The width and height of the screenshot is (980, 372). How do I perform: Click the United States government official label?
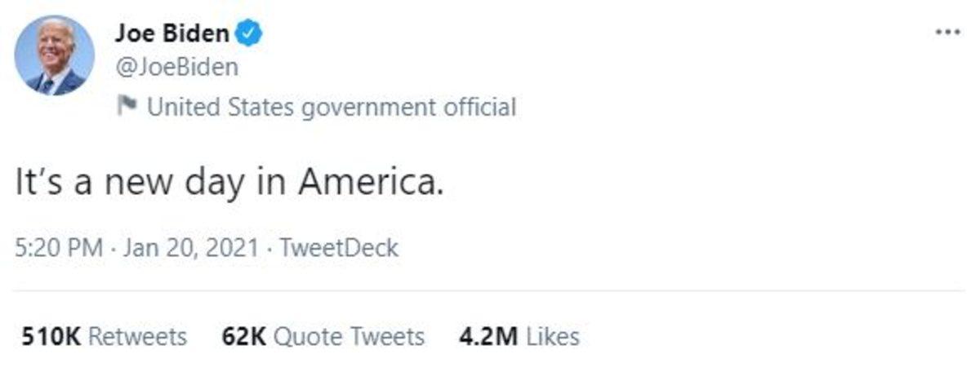pos(331,106)
